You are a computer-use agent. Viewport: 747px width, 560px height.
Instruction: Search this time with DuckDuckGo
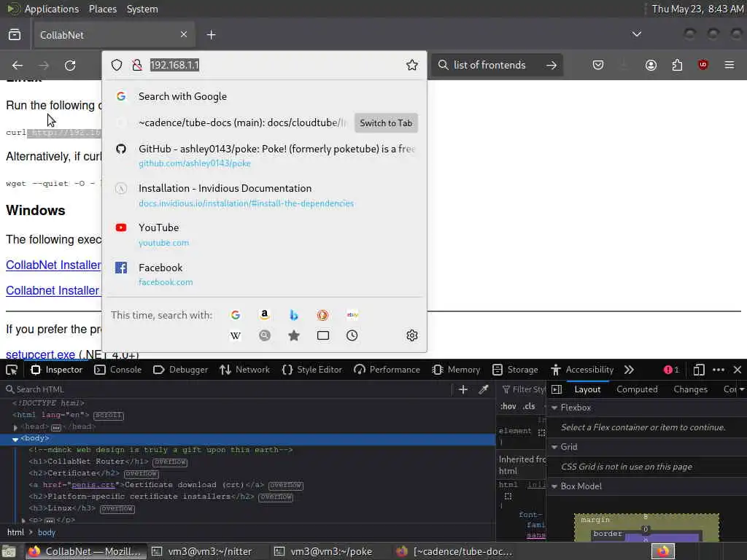[x=323, y=315]
